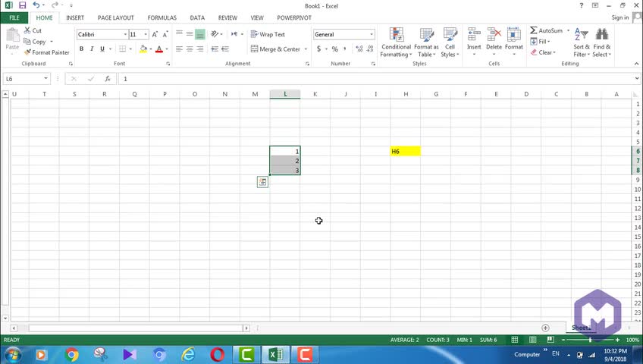Increase the cell indent
This screenshot has height=364, width=643.
[225, 49]
